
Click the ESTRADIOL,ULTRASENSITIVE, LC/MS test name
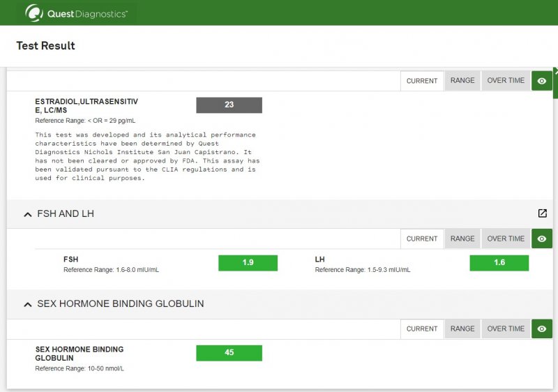pos(86,105)
